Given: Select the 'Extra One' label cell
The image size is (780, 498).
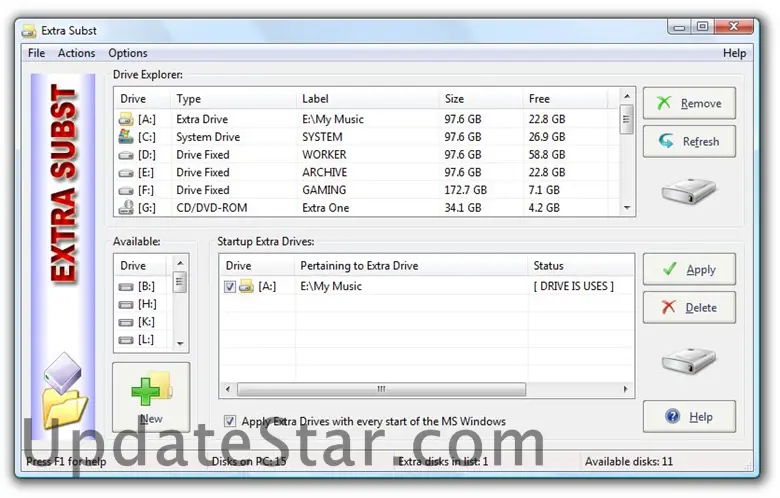Looking at the screenshot, I should (x=325, y=208).
